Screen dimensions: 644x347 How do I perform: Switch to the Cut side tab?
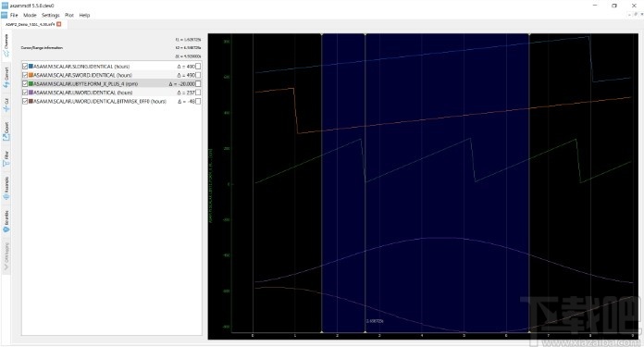point(6,105)
